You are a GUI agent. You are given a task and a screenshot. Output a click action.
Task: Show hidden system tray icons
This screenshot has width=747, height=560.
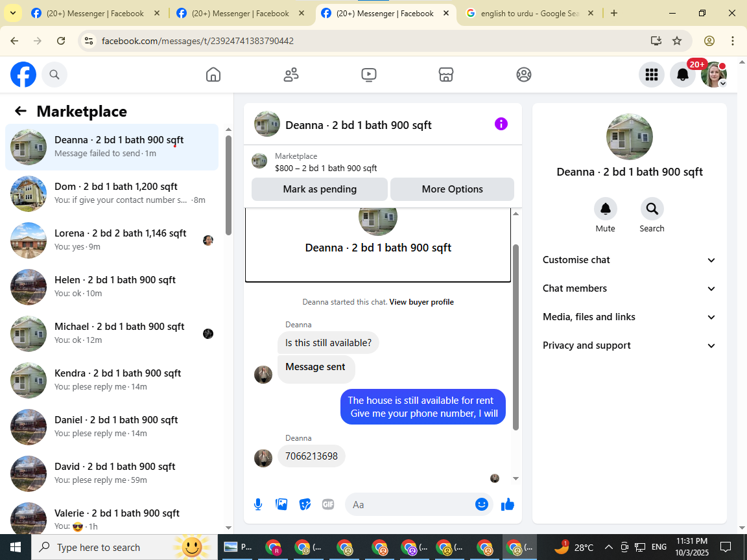tap(608, 547)
